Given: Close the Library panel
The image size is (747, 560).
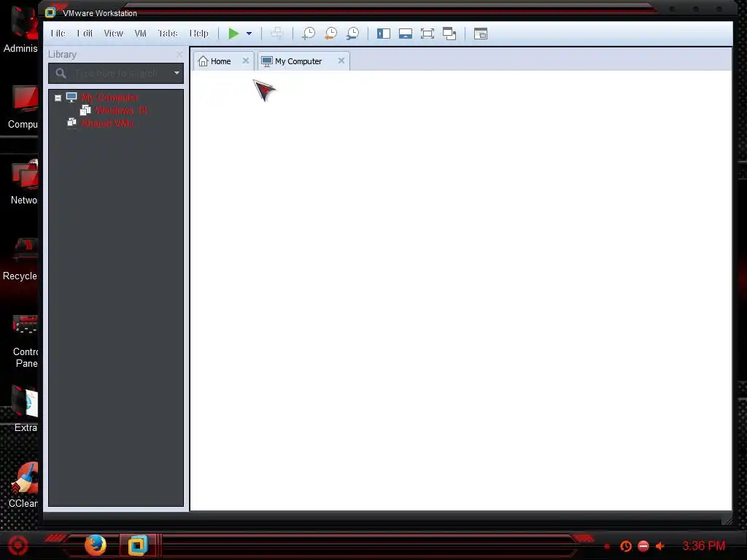Looking at the screenshot, I should 179,54.
